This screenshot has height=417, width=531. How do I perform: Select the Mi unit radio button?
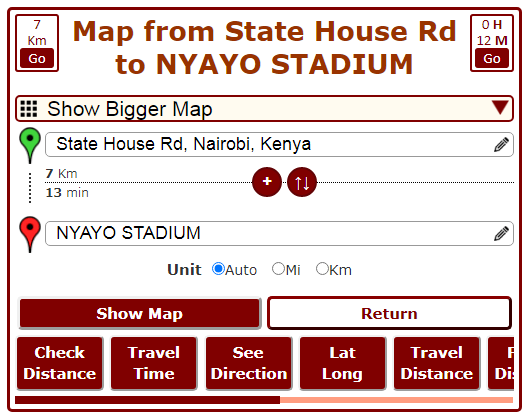tap(278, 269)
